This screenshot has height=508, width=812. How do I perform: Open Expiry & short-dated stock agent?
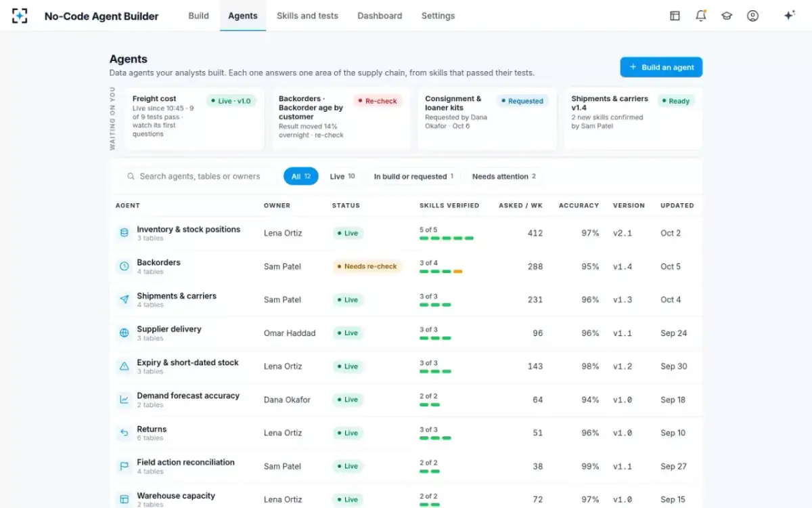pos(187,362)
